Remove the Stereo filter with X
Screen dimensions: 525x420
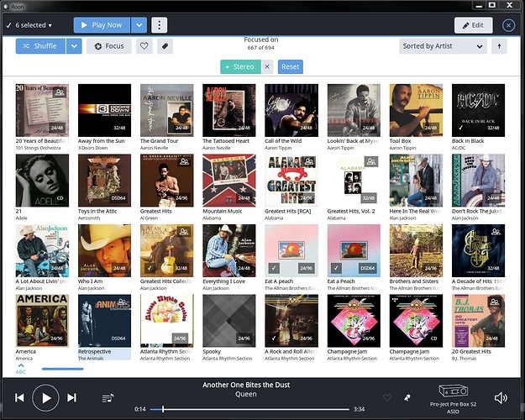267,66
